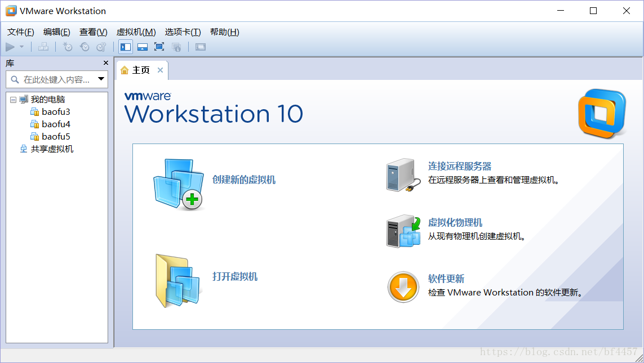The width and height of the screenshot is (644, 363).
Task: Close the 主页 tab
Action: (160, 70)
